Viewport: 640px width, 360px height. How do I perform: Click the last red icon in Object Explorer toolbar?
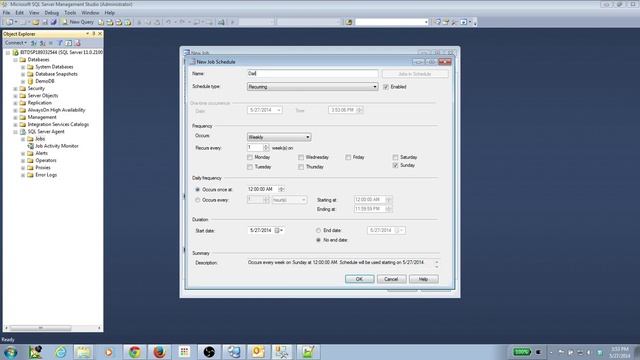coord(78,43)
